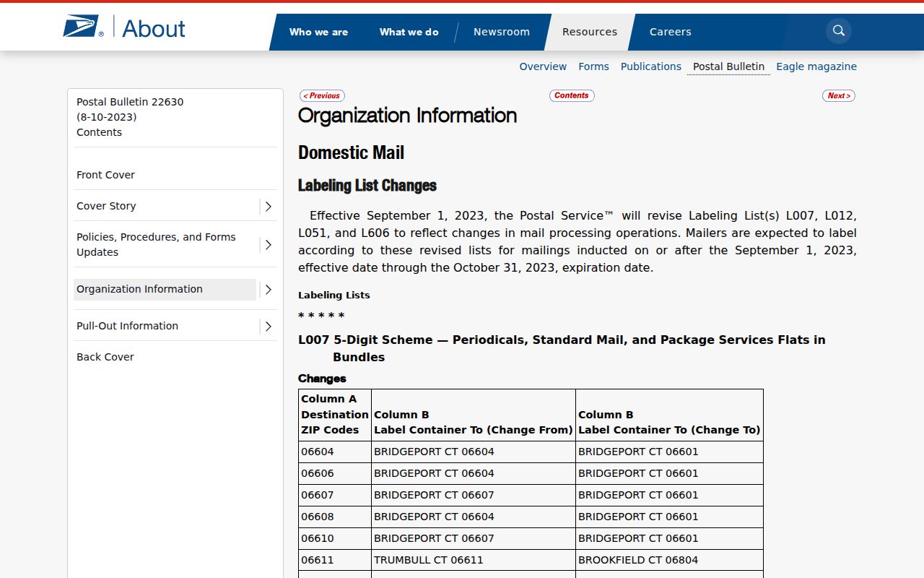Screen dimensions: 924x578
Task: Expand Policies, Procedures, and Forms Updates chevron
Action: [268, 245]
